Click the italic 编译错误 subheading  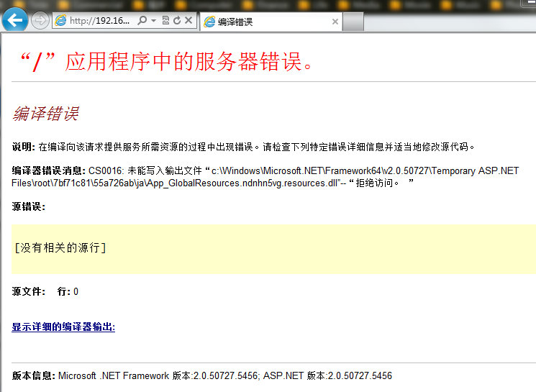[45, 114]
